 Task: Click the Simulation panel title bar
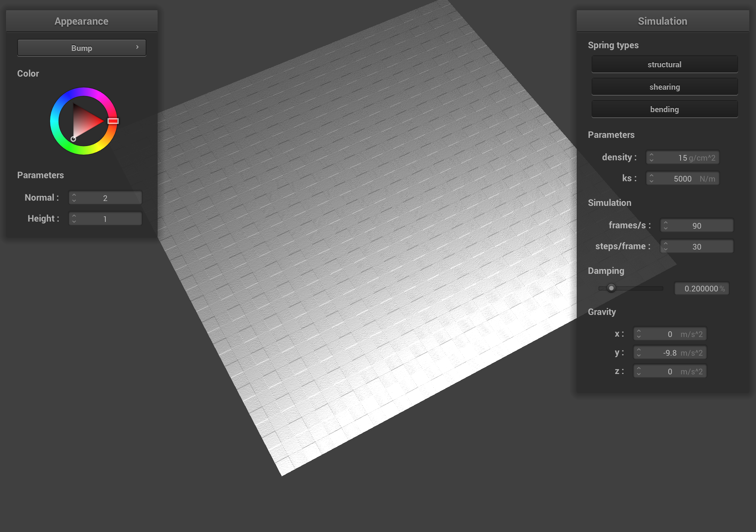coord(662,21)
